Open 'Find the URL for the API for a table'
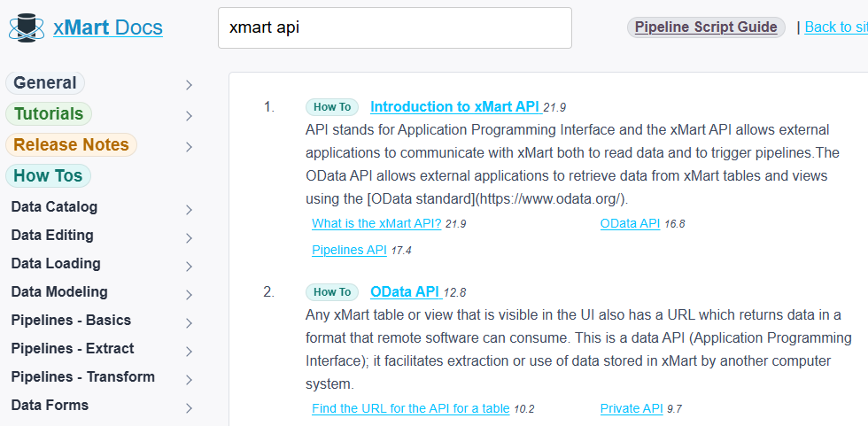The width and height of the screenshot is (868, 426). pyautogui.click(x=411, y=408)
